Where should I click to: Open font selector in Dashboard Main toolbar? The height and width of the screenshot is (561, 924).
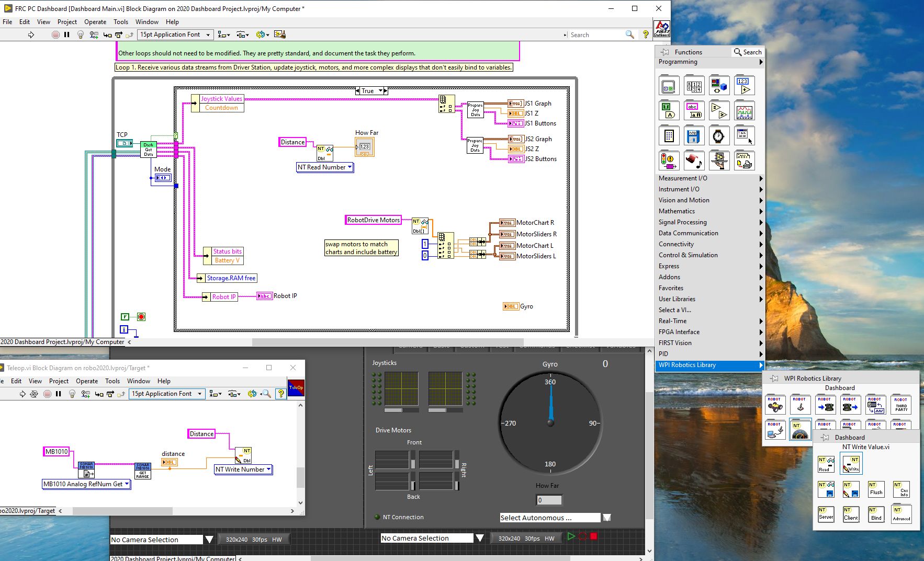pos(175,35)
